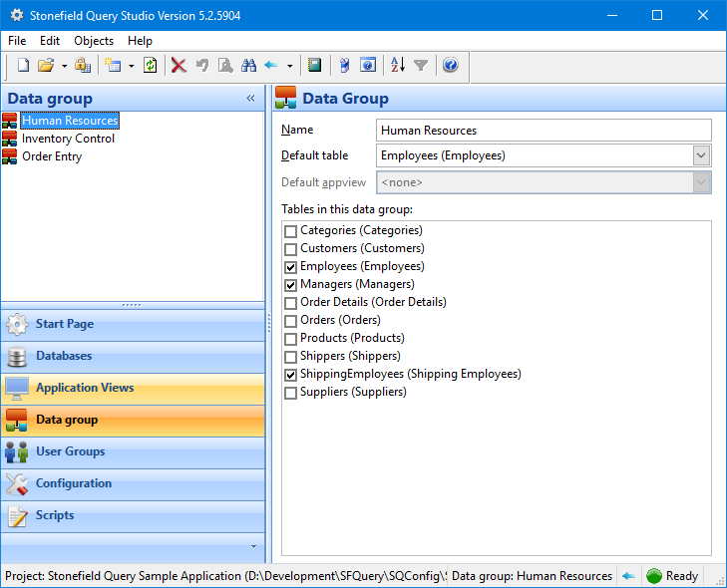Viewport: 727px width, 588px height.
Task: Click the A-Z sort toolbar icon
Action: 398,66
